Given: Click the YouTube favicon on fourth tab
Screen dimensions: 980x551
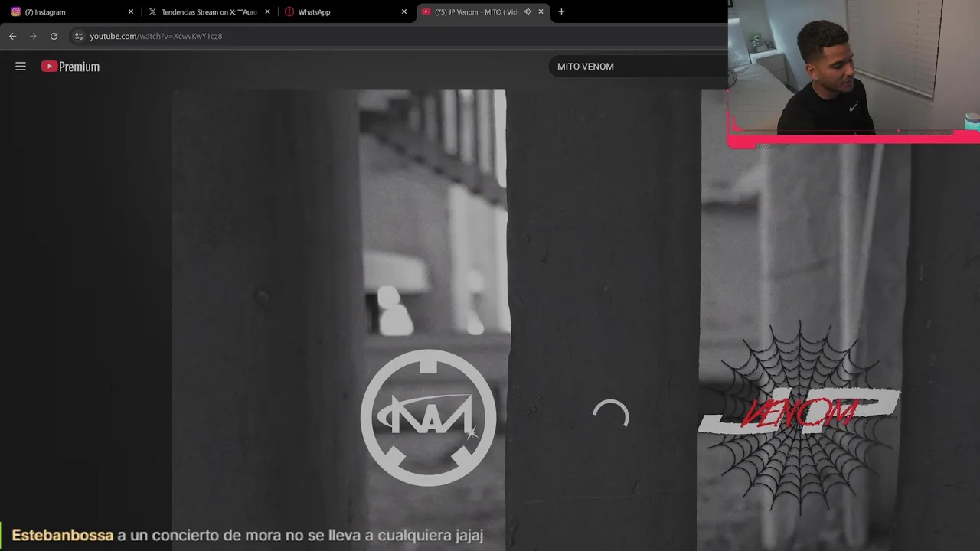Looking at the screenshot, I should point(426,11).
